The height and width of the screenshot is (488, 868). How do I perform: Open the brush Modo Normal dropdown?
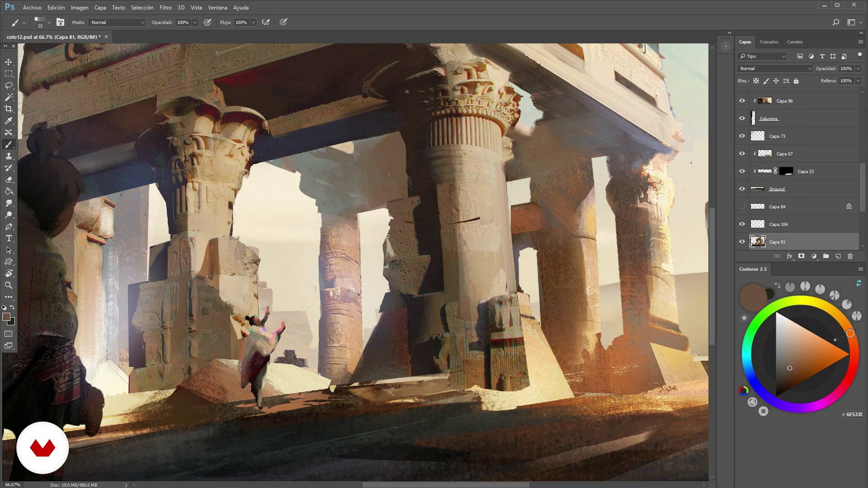click(x=118, y=22)
